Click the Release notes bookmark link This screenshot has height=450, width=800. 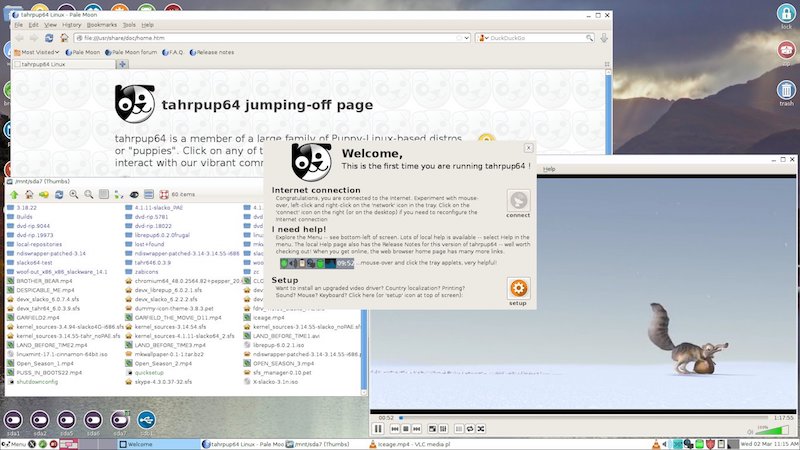click(212, 52)
